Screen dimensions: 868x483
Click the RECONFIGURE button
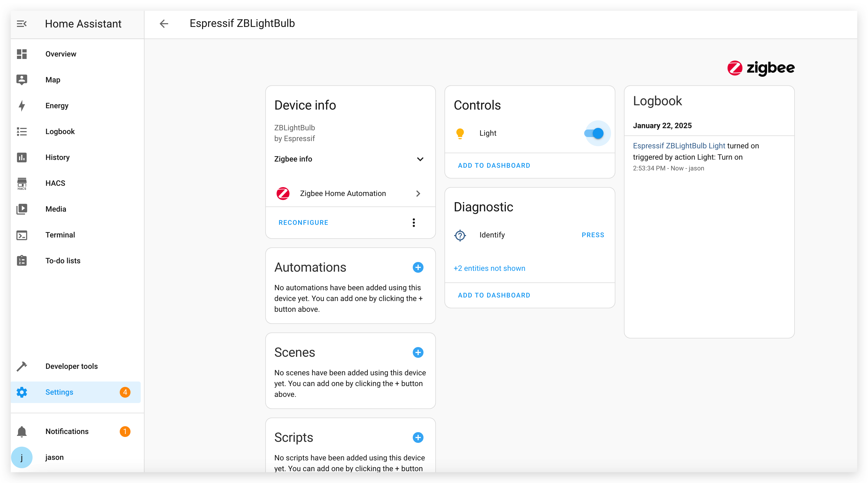click(x=303, y=222)
